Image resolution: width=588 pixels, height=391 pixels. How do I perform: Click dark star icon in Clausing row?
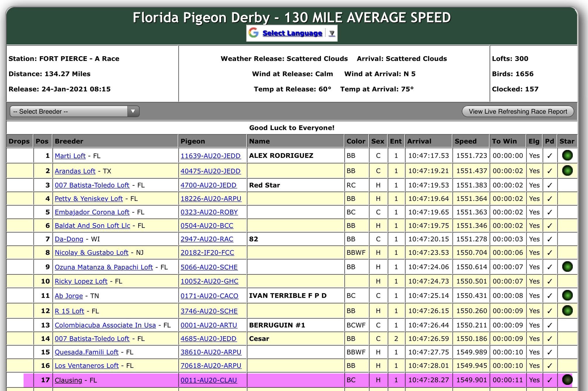pos(567,380)
